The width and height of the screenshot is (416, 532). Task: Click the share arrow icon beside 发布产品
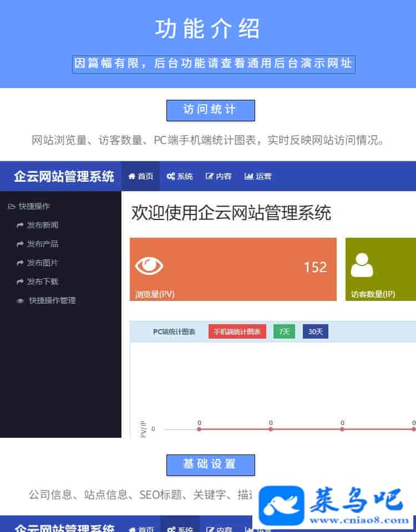point(20,244)
